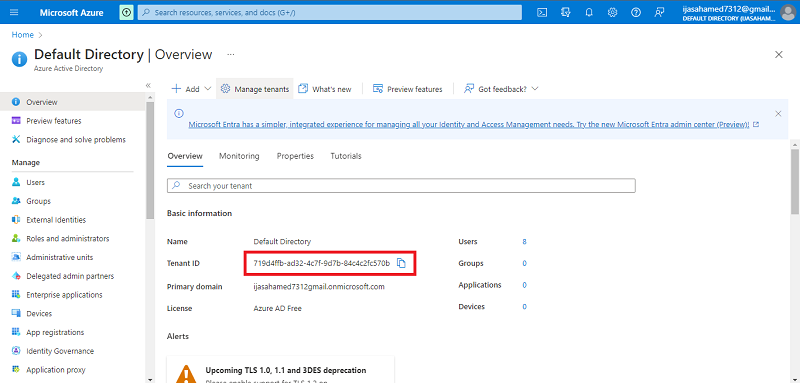Click the info icon in the banner
This screenshot has width=800, height=383.
(179, 113)
